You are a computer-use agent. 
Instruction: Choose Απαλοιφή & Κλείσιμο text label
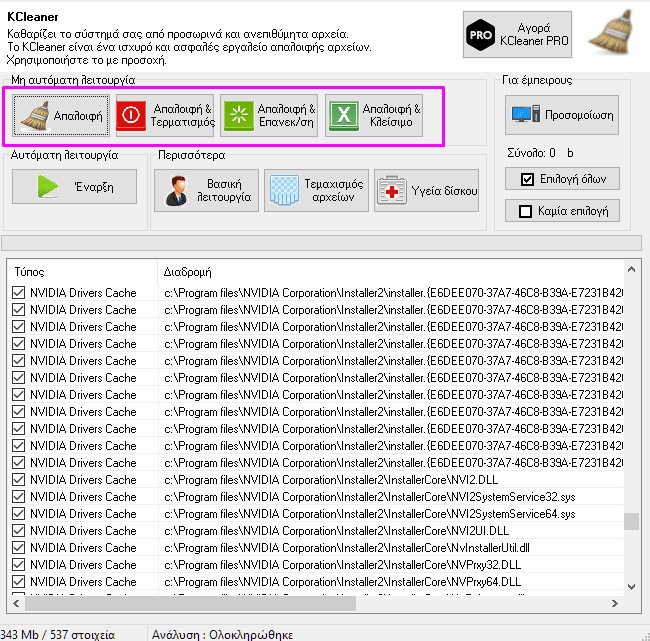point(391,115)
